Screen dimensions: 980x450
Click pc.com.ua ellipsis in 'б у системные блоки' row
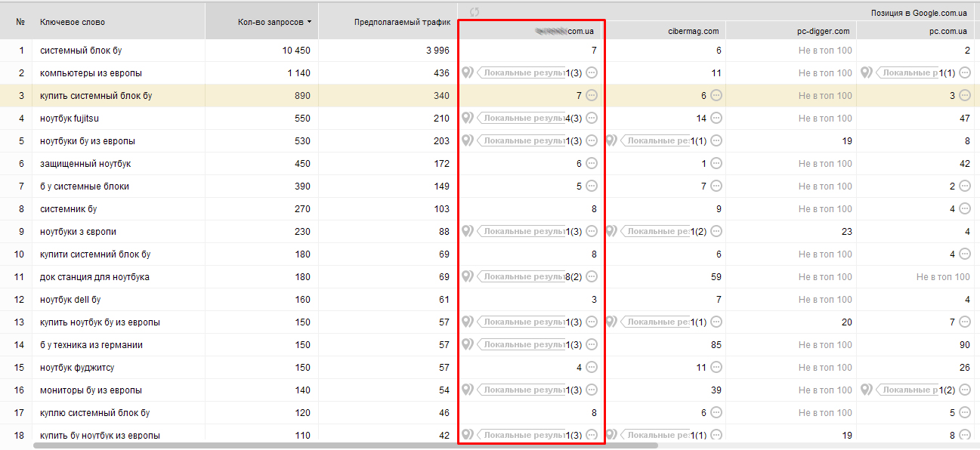(965, 186)
